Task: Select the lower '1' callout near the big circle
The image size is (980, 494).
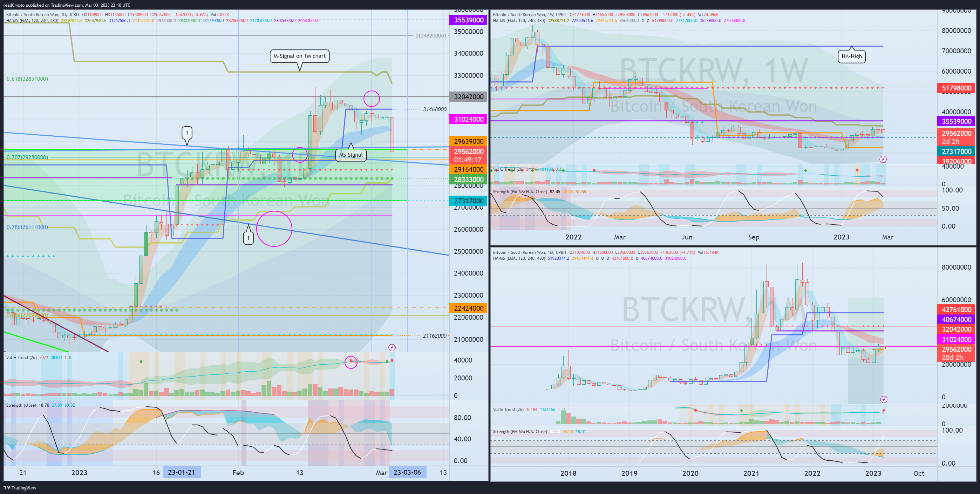Action: (x=249, y=238)
